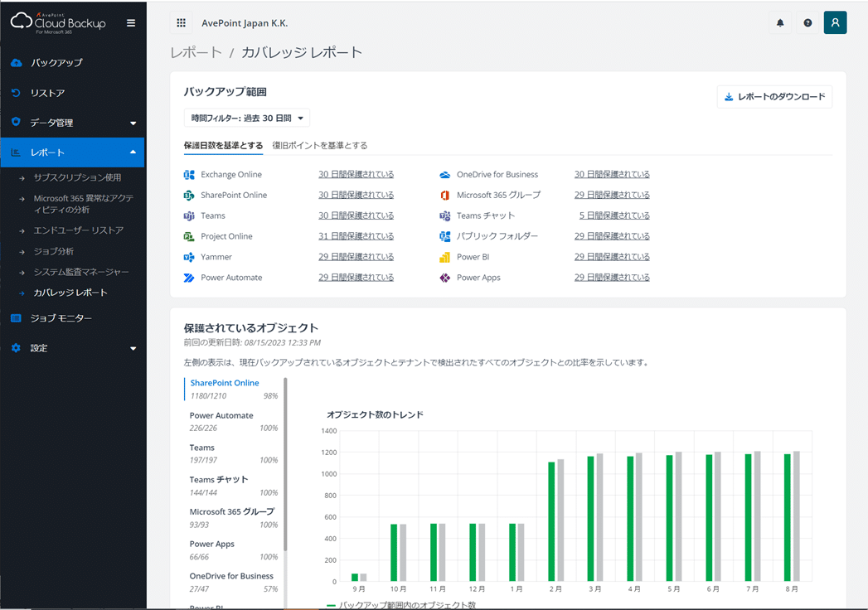Select Teams チャット 144/144 in objects list
The height and width of the screenshot is (610, 868).
(234, 486)
